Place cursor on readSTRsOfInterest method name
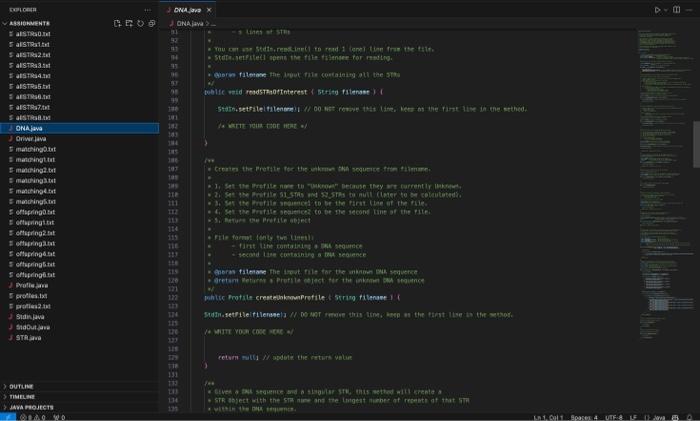This screenshot has height=421, width=700. click(x=276, y=92)
